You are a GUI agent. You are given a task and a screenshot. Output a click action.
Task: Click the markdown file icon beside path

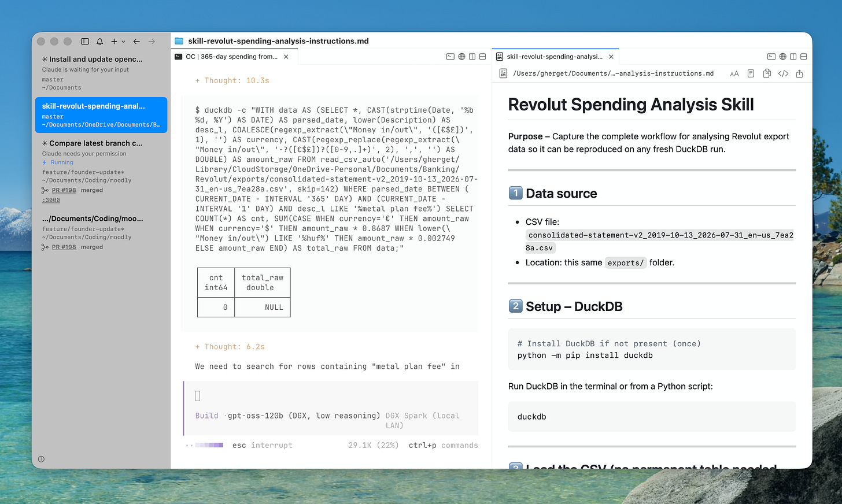(x=503, y=73)
